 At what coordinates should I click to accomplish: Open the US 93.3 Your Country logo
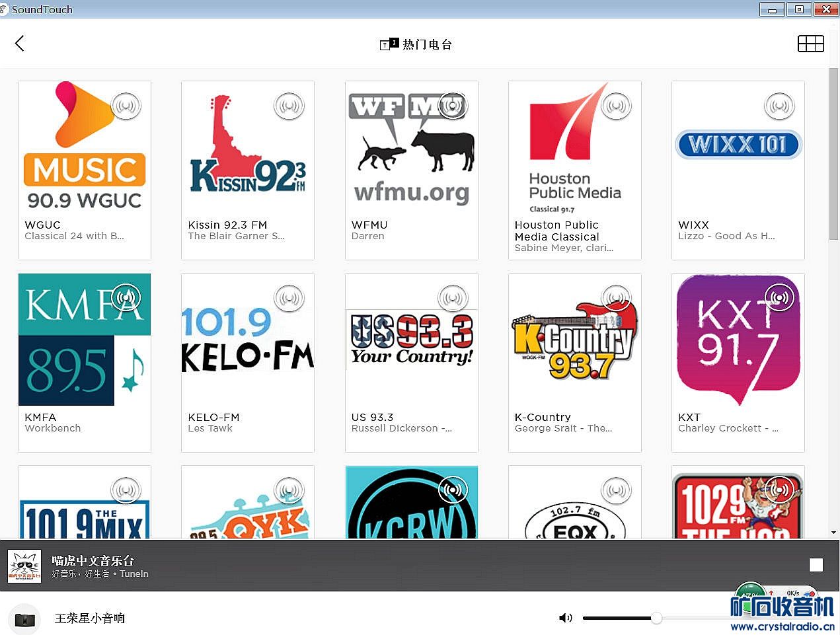point(411,340)
